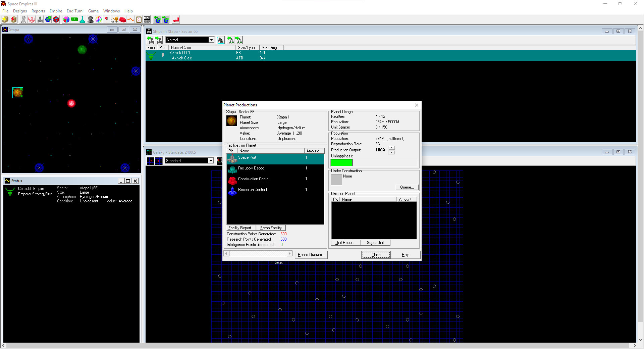Open the construction Queue dialog
The height and width of the screenshot is (349, 644).
point(407,187)
